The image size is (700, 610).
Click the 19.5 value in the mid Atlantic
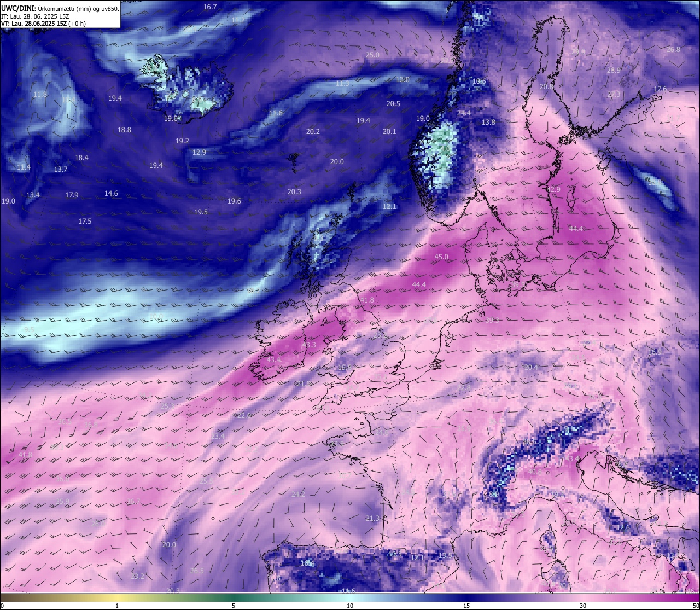pyautogui.click(x=201, y=212)
